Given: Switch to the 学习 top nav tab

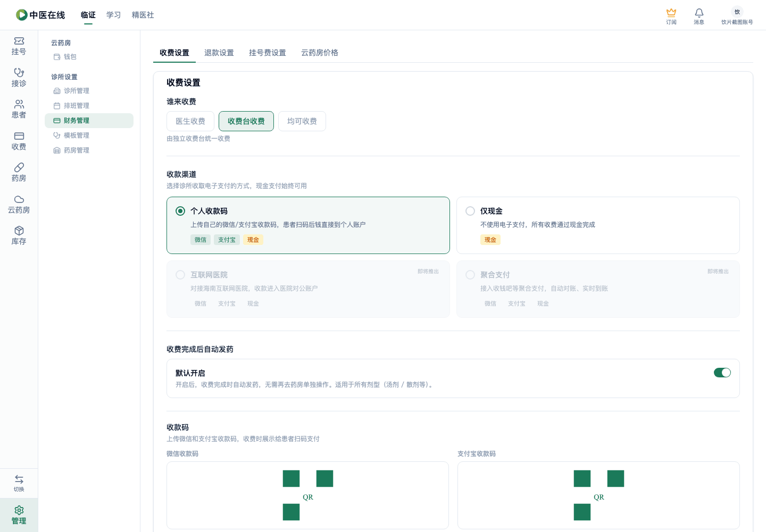Looking at the screenshot, I should coord(114,15).
